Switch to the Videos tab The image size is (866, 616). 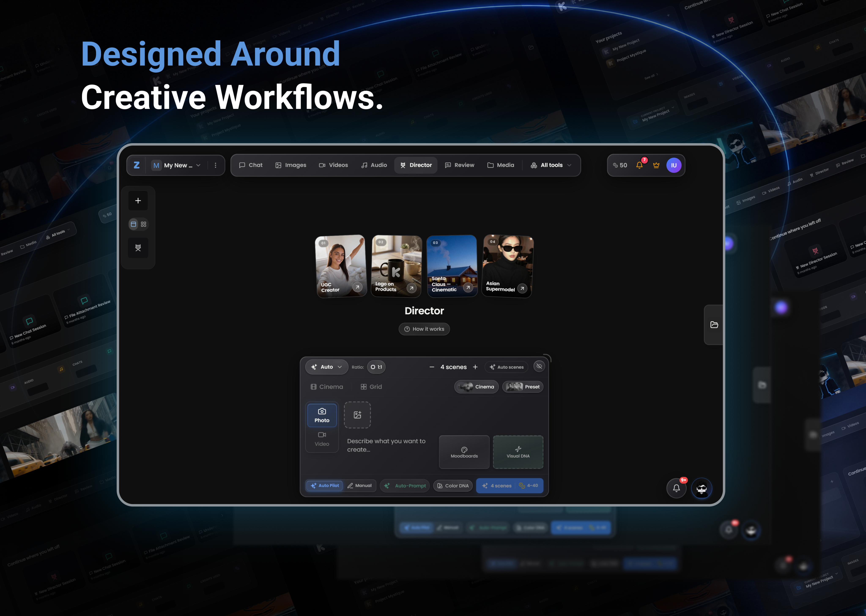click(x=333, y=165)
